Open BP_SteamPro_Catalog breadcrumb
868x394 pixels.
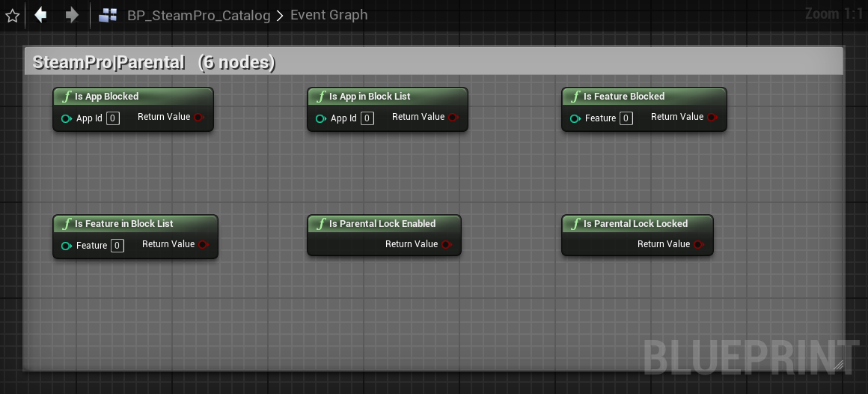tap(199, 16)
